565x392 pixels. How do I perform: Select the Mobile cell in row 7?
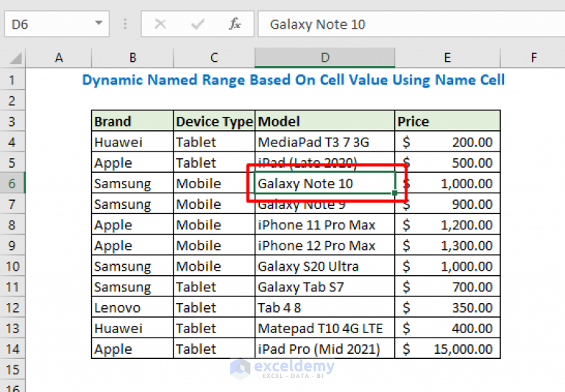[x=214, y=204]
